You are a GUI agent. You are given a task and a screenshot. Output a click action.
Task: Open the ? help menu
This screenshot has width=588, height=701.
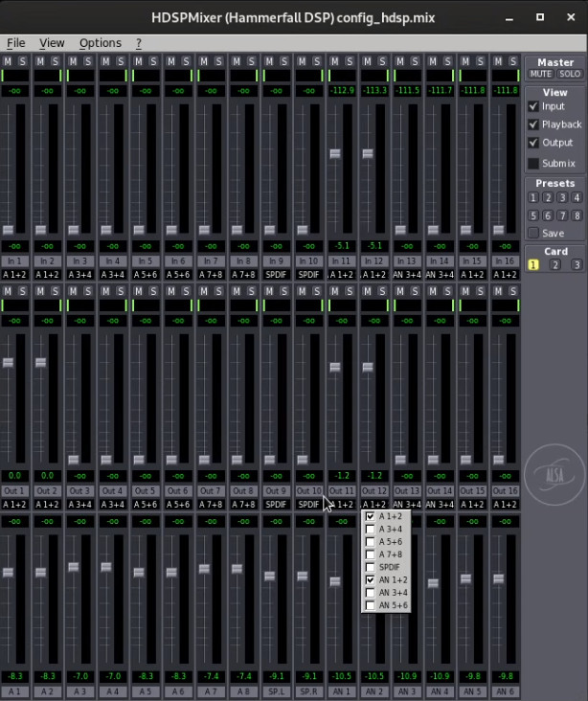139,43
